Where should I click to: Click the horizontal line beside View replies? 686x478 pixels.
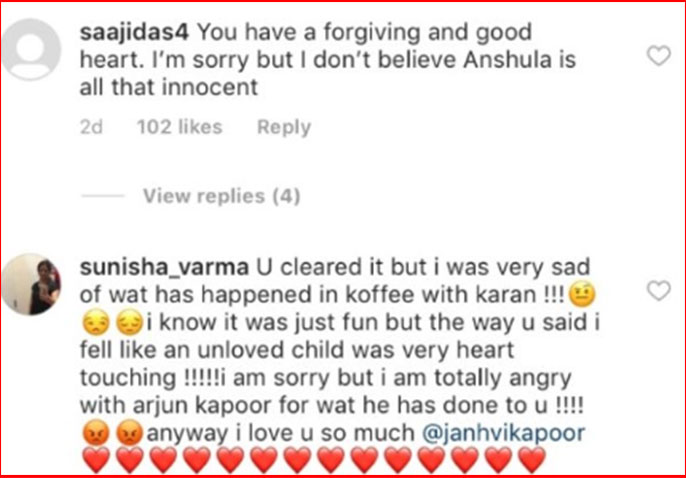[x=103, y=196]
